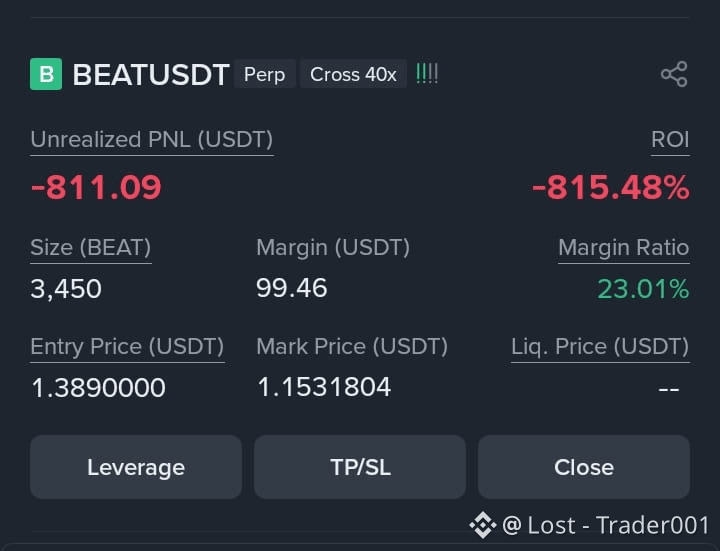720x551 pixels.
Task: Click the underlined Unrealized PNL (USDT) label
Action: tap(152, 140)
